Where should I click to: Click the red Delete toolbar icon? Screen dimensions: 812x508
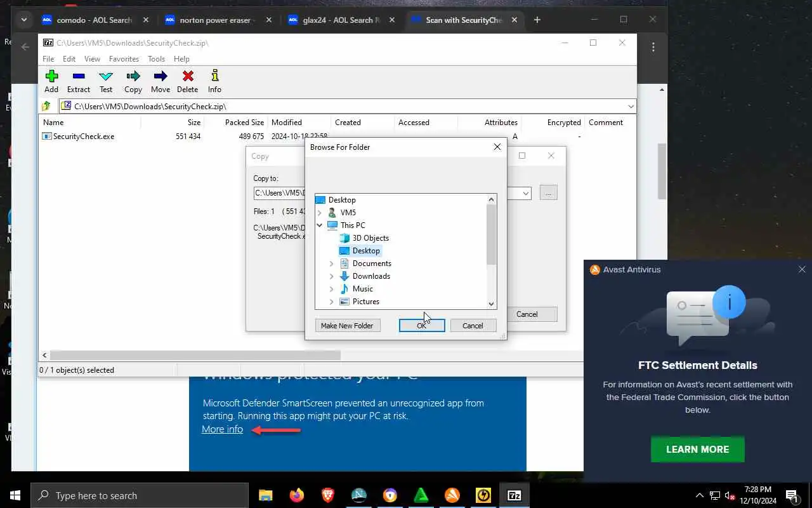tap(188, 81)
